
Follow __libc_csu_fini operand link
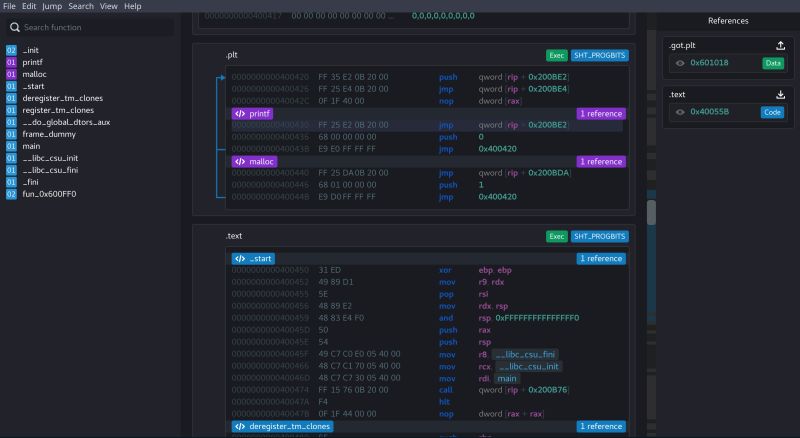525,354
